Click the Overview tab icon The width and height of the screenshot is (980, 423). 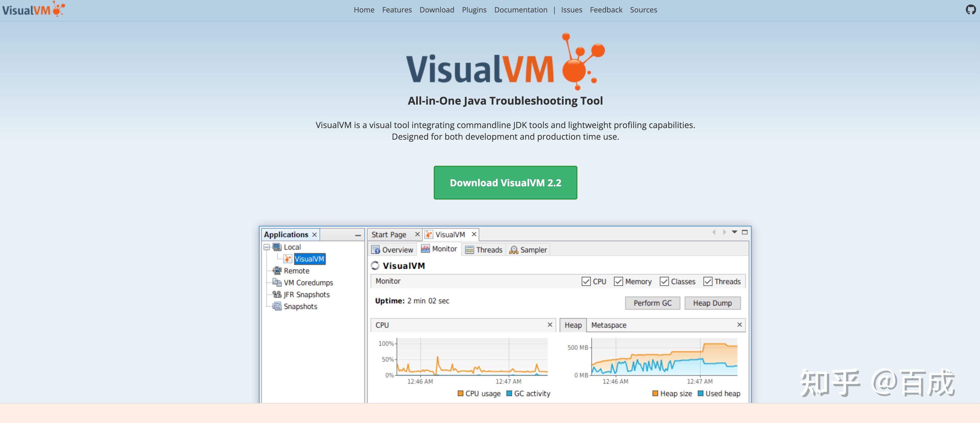click(375, 250)
